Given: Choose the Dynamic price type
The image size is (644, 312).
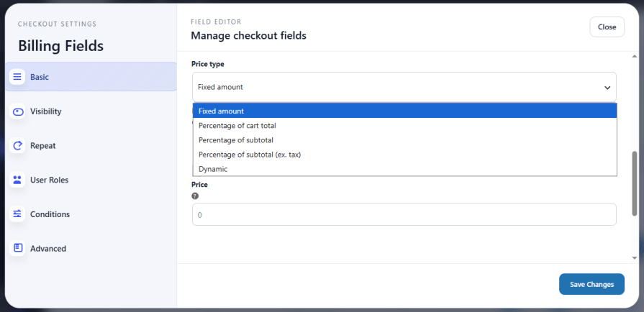Looking at the screenshot, I should [404, 169].
